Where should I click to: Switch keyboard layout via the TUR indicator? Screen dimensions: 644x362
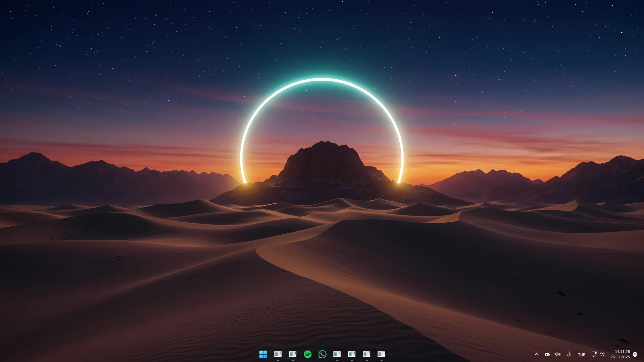click(582, 355)
